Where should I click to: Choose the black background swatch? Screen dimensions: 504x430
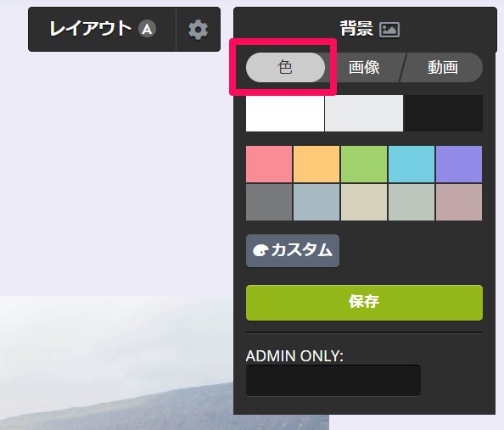click(443, 113)
